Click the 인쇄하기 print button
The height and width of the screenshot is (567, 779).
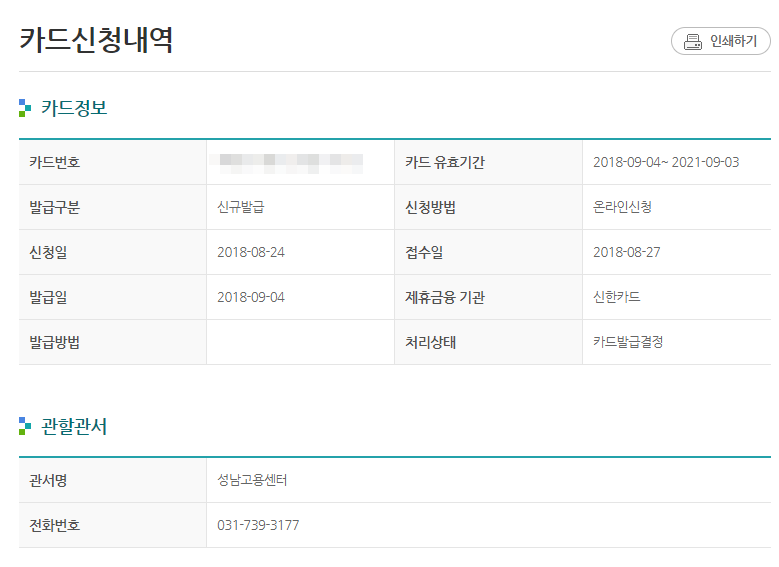tap(720, 41)
